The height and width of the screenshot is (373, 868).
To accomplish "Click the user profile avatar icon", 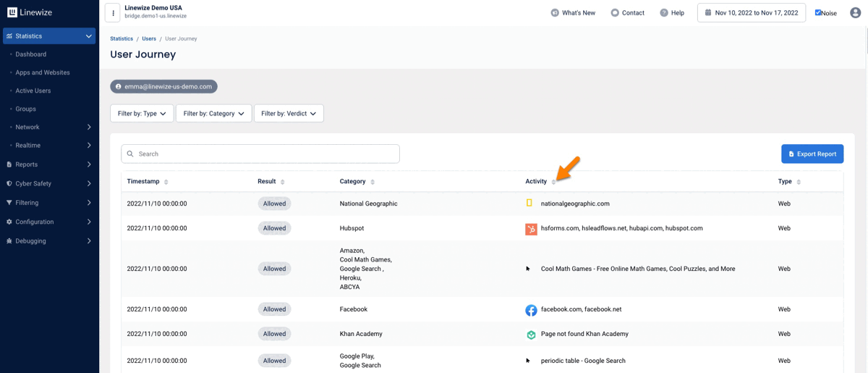I will [855, 12].
